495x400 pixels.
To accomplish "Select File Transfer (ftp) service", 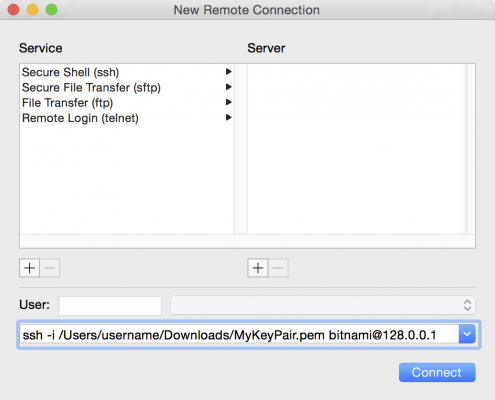I will [x=127, y=103].
